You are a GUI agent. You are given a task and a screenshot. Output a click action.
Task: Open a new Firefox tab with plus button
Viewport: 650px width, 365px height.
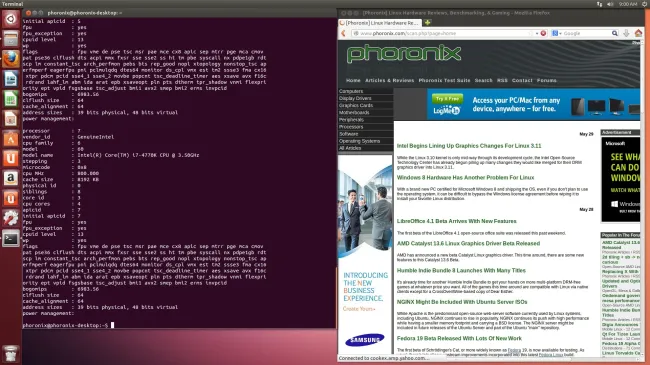point(427,22)
